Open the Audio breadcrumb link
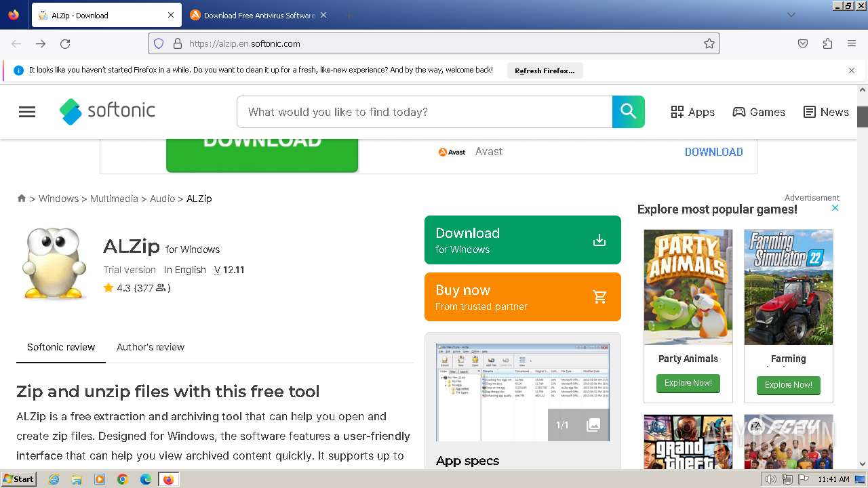 (162, 199)
